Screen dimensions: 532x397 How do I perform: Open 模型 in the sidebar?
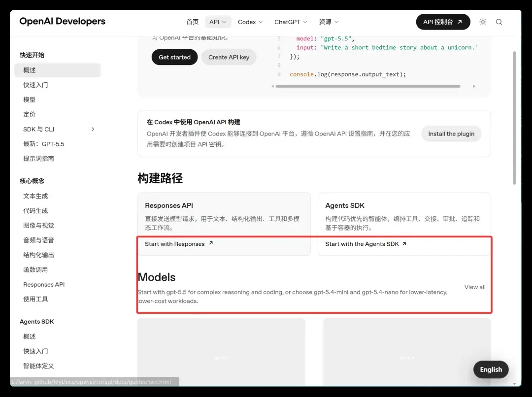(x=29, y=99)
